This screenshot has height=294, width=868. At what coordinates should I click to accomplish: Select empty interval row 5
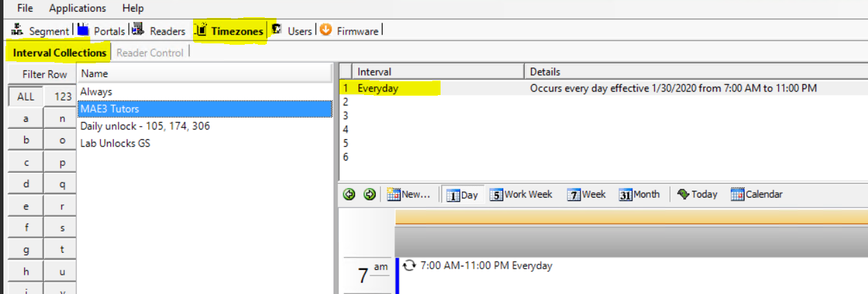603,143
